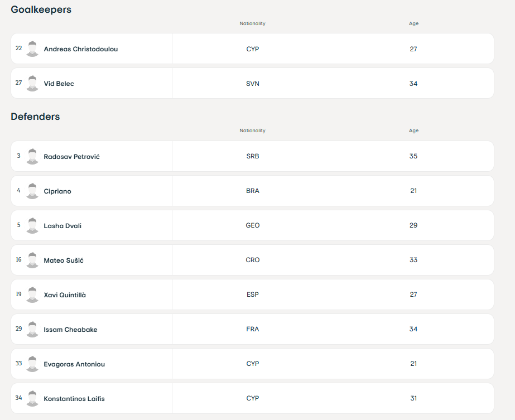
Task: Click Issam Cheabake's avatar icon
Action: 32,329
